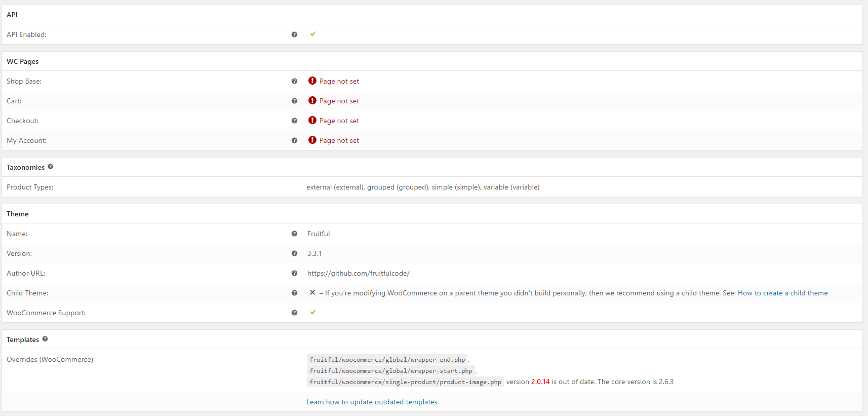The image size is (868, 416).
Task: Click the Checkout label
Action: pos(22,121)
